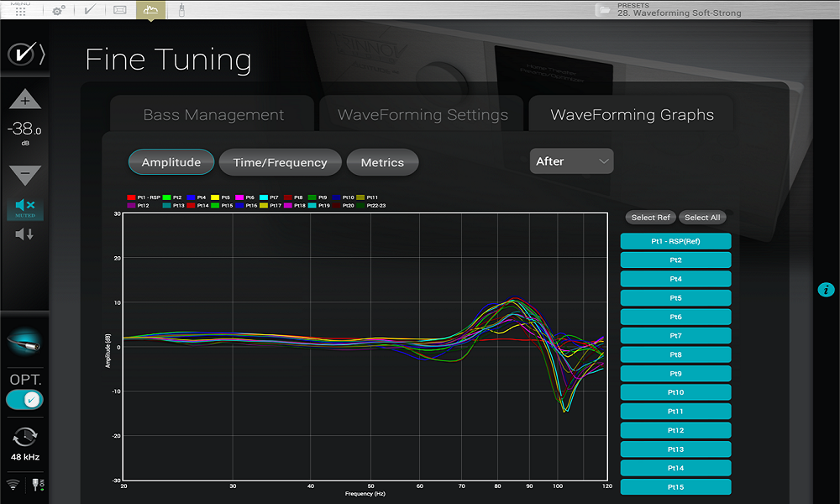Image resolution: width=840 pixels, height=504 pixels.
Task: Click the dim volume speaker icon
Action: [25, 234]
